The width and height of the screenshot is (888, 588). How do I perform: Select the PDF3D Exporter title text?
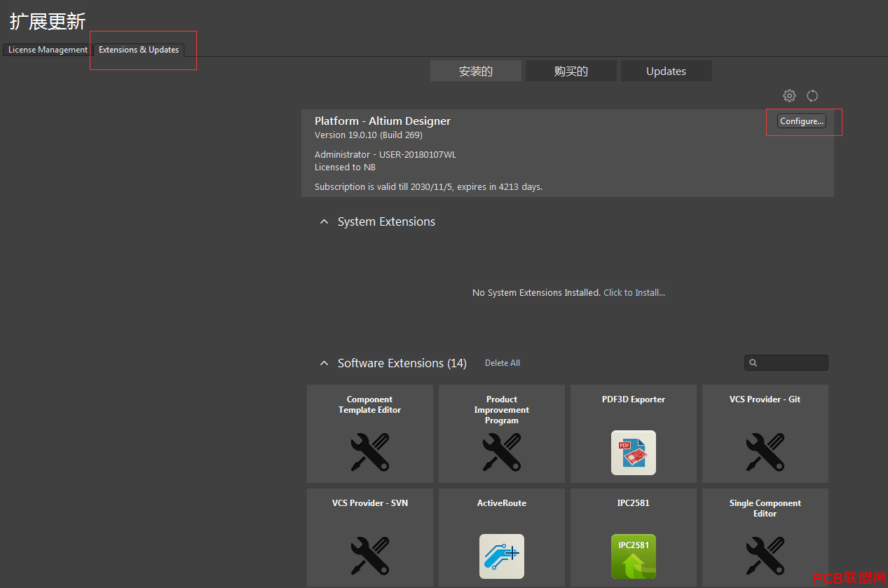click(x=634, y=399)
